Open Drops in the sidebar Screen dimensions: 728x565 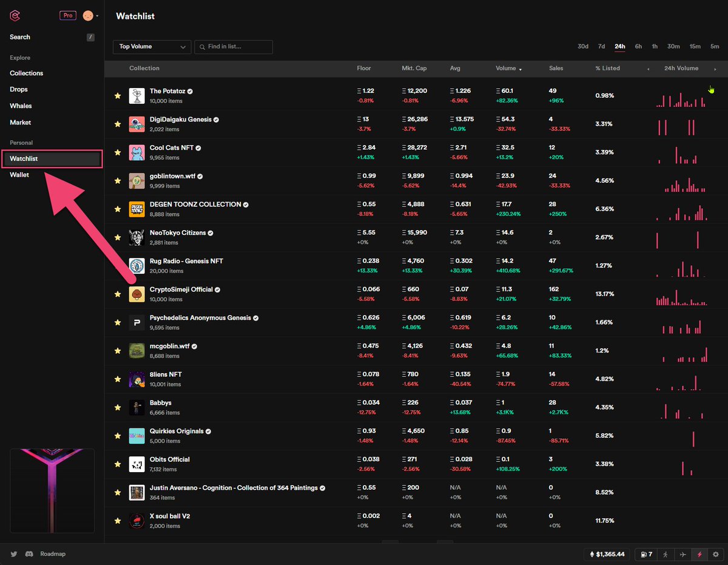[x=19, y=89]
